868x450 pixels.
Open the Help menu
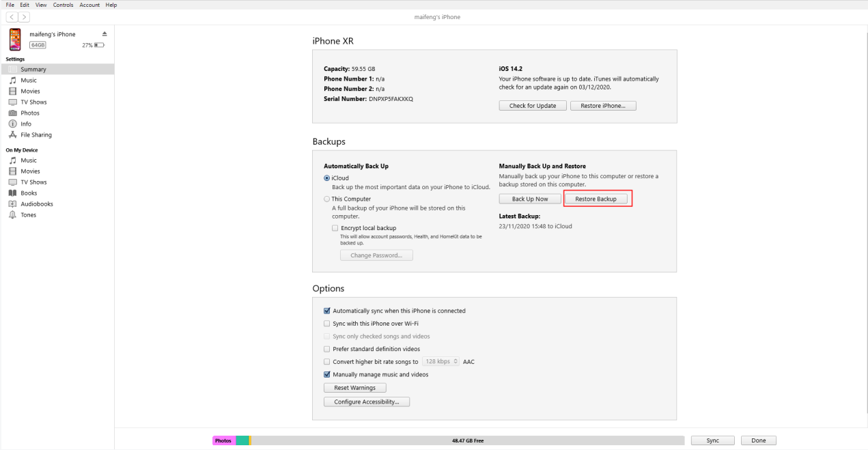coord(111,5)
